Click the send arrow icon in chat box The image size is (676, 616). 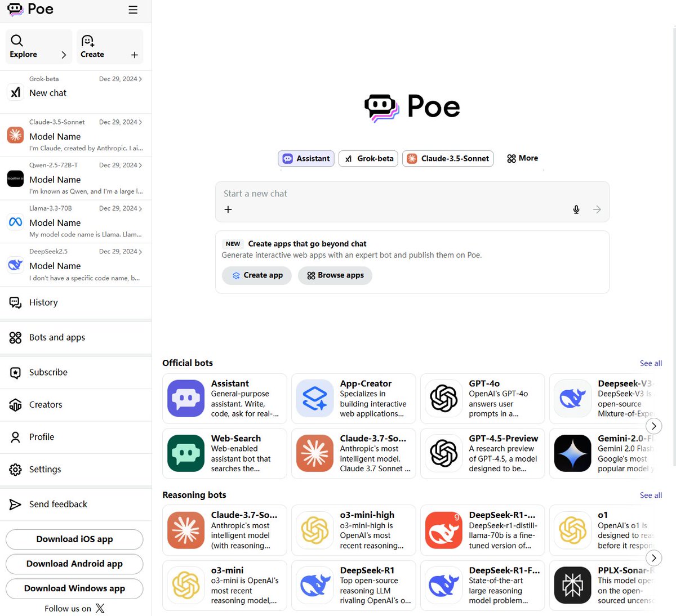click(597, 209)
